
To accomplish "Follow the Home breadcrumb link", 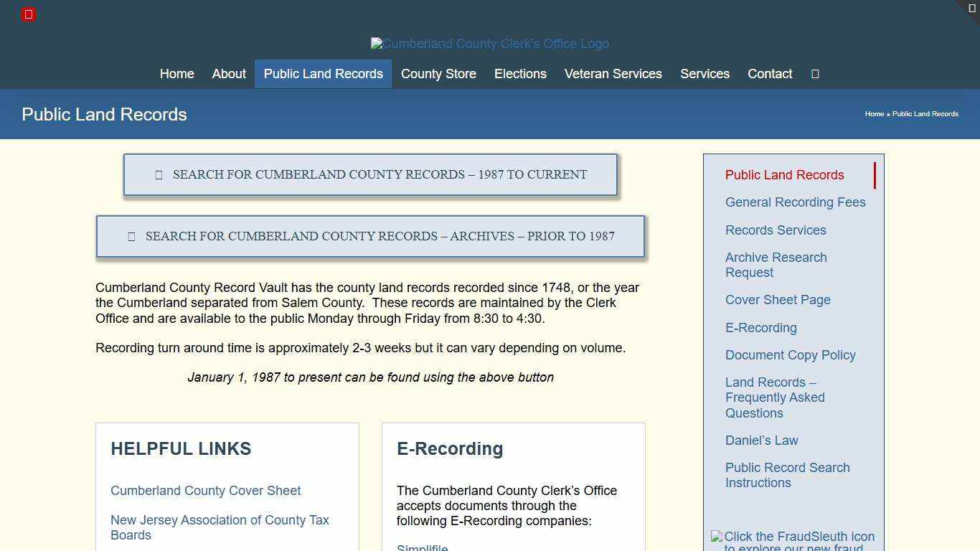I will 875,113.
